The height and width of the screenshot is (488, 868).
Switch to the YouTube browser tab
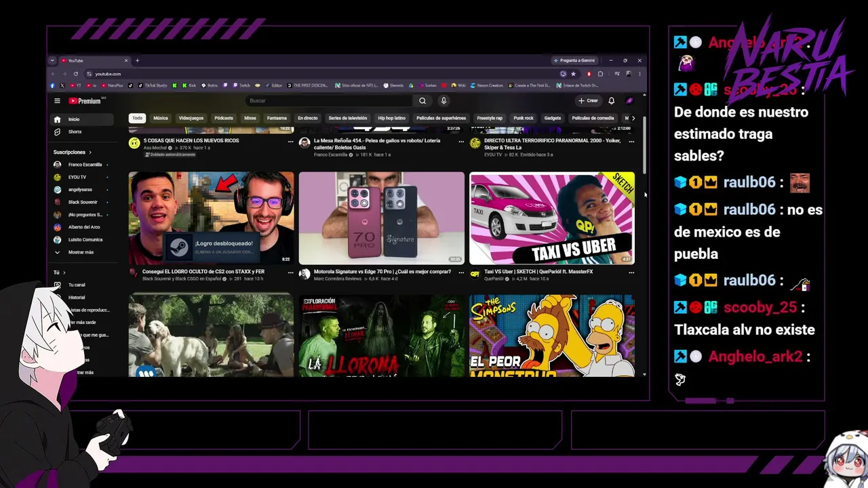coord(94,60)
